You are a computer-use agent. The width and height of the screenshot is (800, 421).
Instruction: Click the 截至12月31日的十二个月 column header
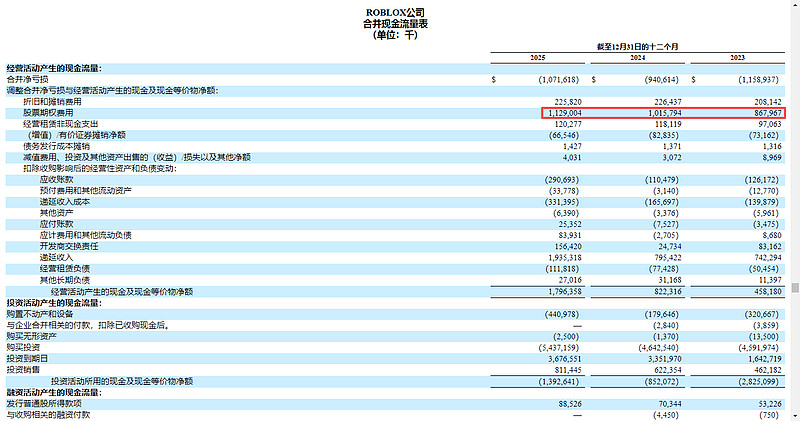pos(637,46)
